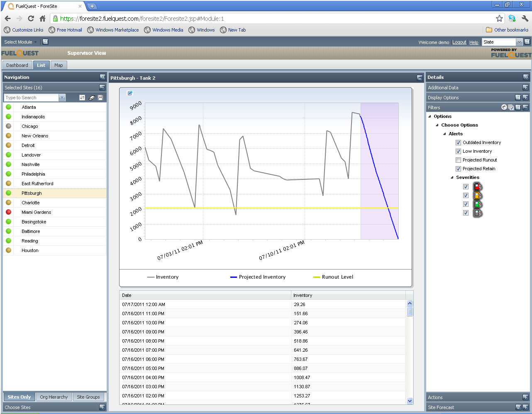Expand the Additional Data section
This screenshot has height=414, width=532.
point(525,88)
